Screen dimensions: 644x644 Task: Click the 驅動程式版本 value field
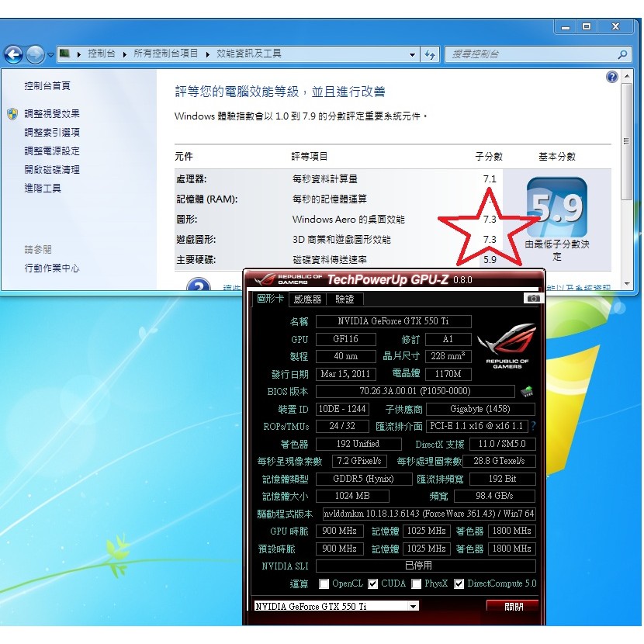429,514
